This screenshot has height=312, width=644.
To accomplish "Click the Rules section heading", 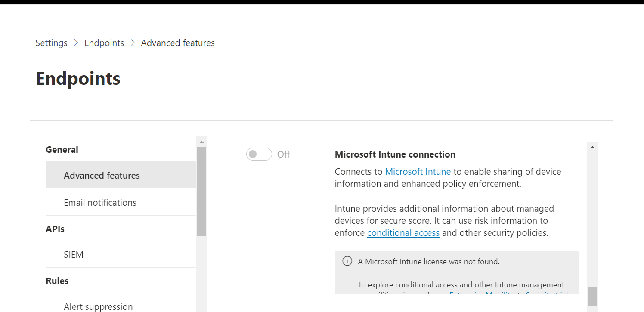I will tap(57, 281).
